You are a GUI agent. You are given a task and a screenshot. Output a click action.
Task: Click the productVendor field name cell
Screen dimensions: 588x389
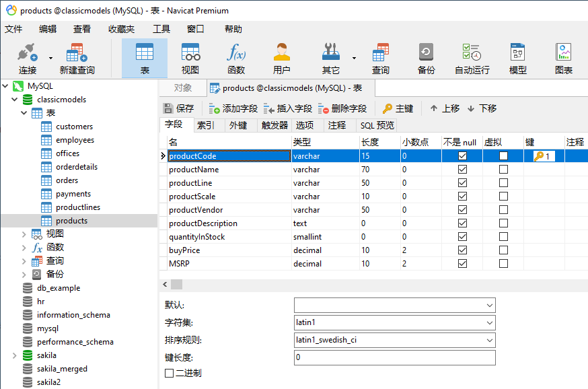(229, 210)
